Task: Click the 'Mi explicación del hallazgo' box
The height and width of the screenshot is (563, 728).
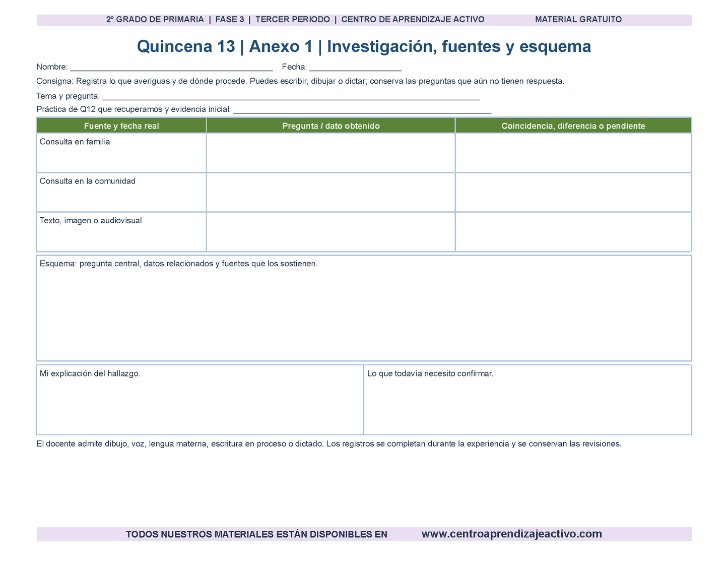Action: pyautogui.click(x=200, y=400)
